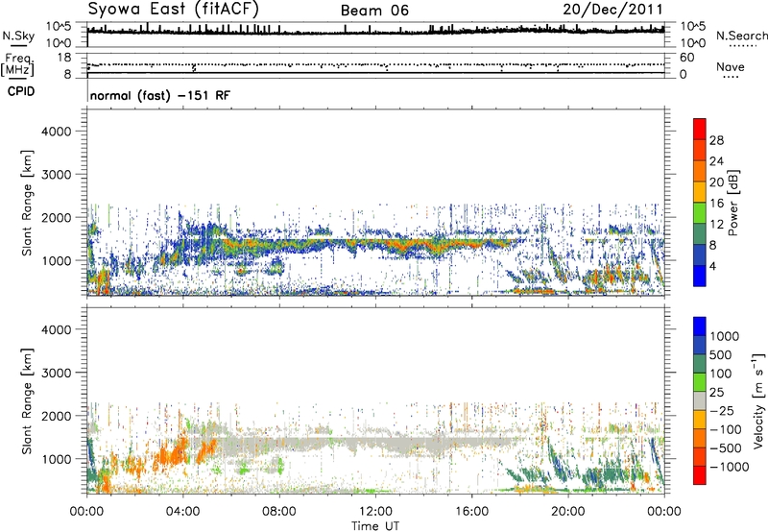768x532 pixels.
Task: Click the blue top segment of the Velocity colorbar
Action: 700,326
